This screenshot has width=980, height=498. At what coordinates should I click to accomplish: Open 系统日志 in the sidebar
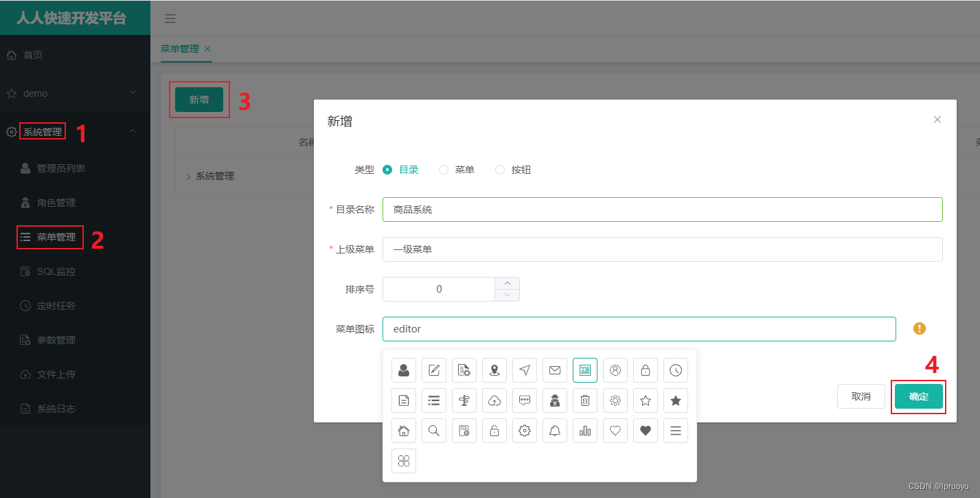(x=75, y=409)
